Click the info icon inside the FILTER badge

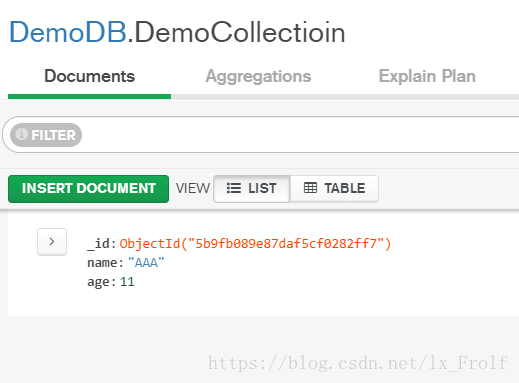(22, 134)
